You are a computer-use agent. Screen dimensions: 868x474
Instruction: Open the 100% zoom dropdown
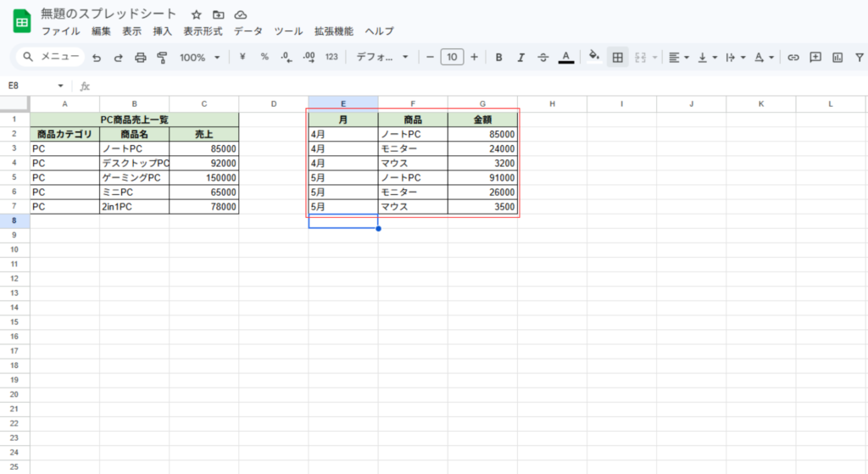click(199, 58)
